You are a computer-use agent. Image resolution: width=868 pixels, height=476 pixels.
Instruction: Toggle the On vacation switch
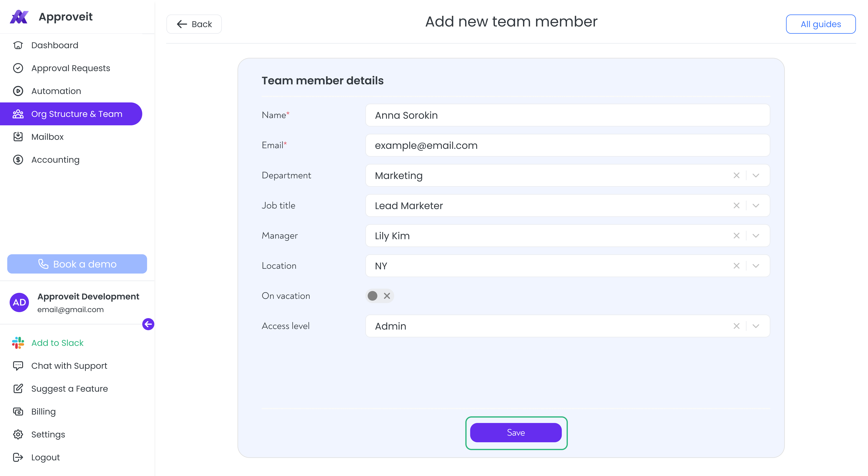coord(379,296)
